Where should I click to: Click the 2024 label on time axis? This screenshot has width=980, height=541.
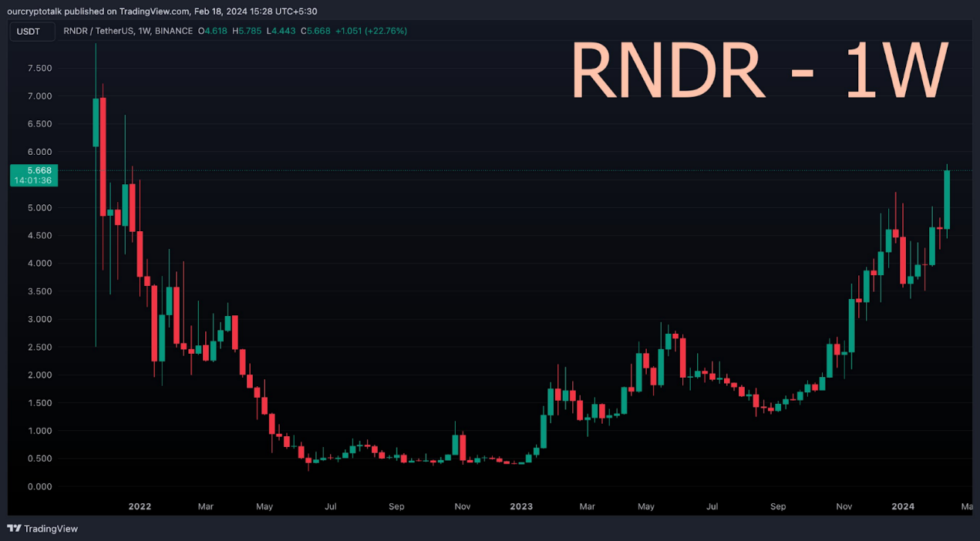[903, 506]
